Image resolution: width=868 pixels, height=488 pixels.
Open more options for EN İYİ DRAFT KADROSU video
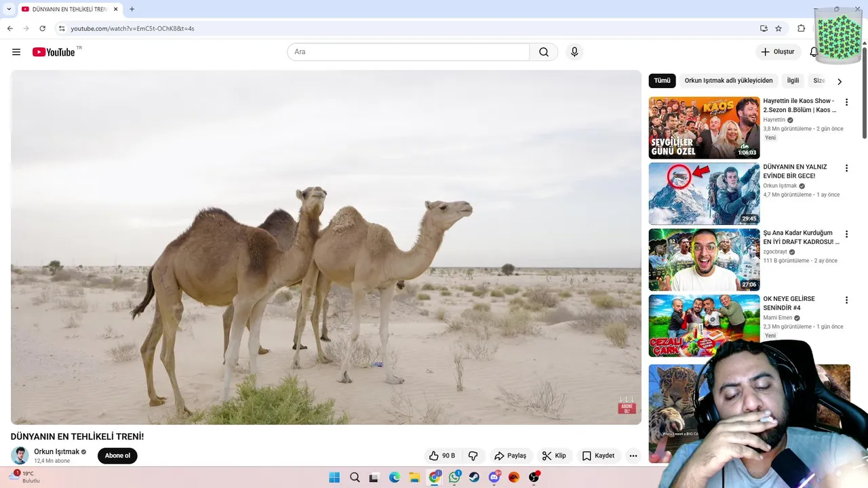click(x=846, y=234)
